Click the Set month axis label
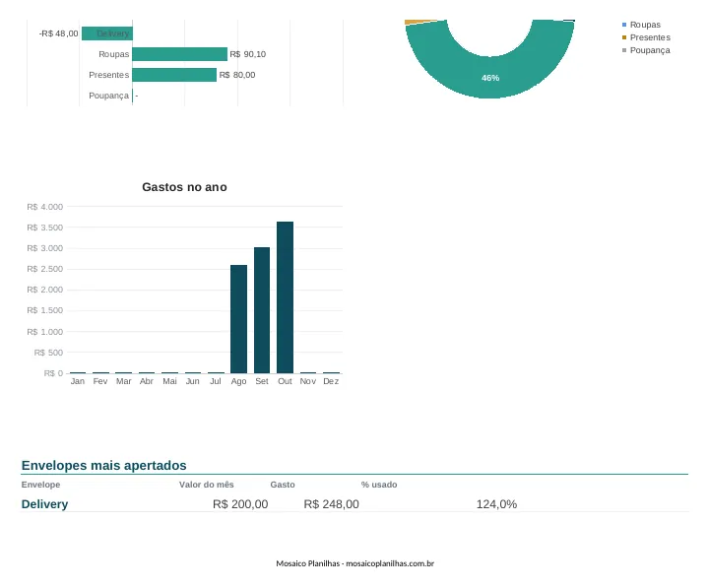The height and width of the screenshot is (588, 708). pyautogui.click(x=262, y=381)
